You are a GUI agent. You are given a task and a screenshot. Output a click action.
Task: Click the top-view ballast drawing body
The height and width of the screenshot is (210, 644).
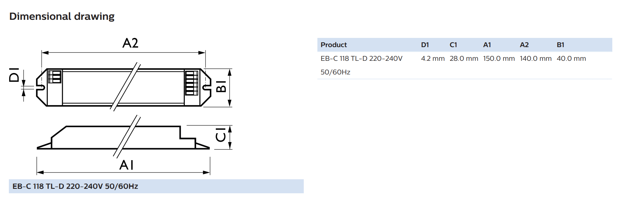(x=123, y=87)
